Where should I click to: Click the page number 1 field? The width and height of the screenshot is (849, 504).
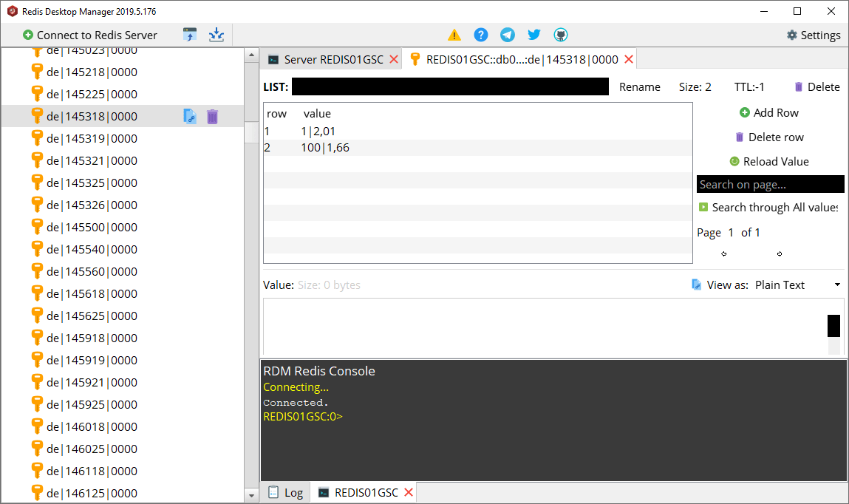(731, 233)
